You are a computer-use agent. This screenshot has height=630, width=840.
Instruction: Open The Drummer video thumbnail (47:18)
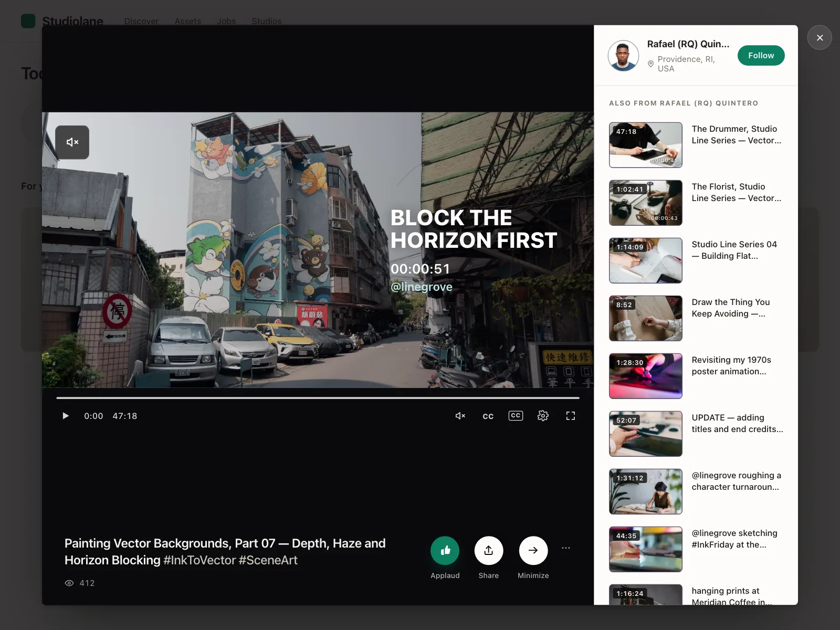tap(646, 145)
